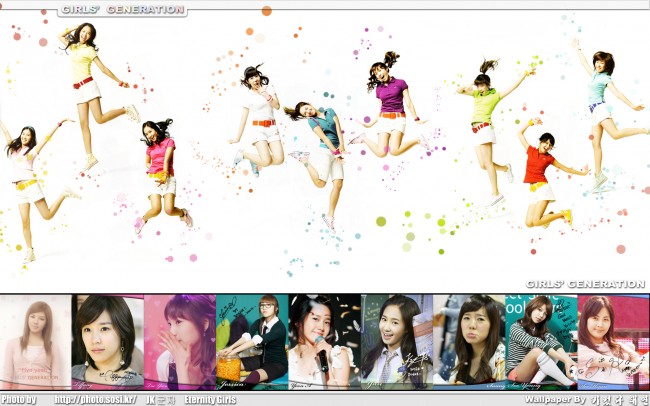
Task: Select the thumbnail of girl with puffed cheeks
Action: click(x=468, y=341)
